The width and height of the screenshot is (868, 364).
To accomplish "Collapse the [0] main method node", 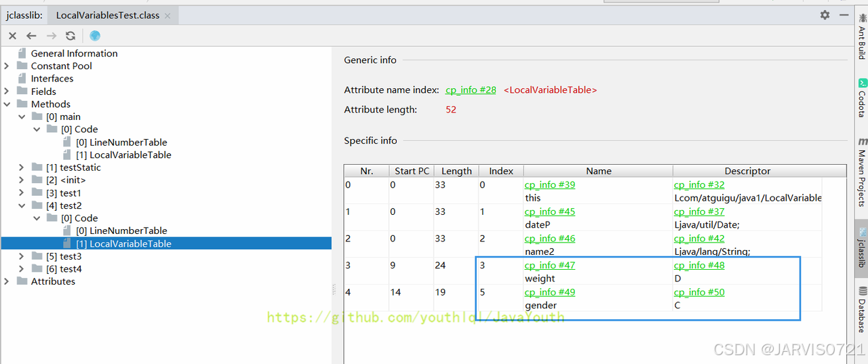I will (22, 117).
